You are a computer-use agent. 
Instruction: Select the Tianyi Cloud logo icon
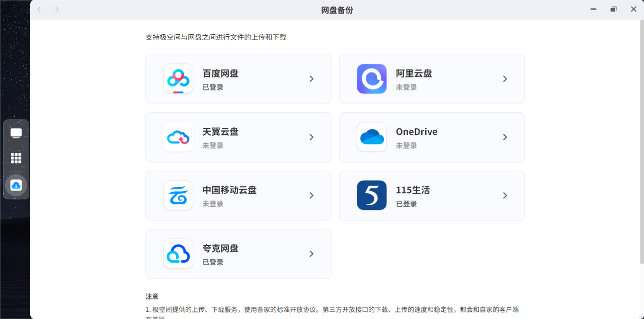pyautogui.click(x=178, y=137)
